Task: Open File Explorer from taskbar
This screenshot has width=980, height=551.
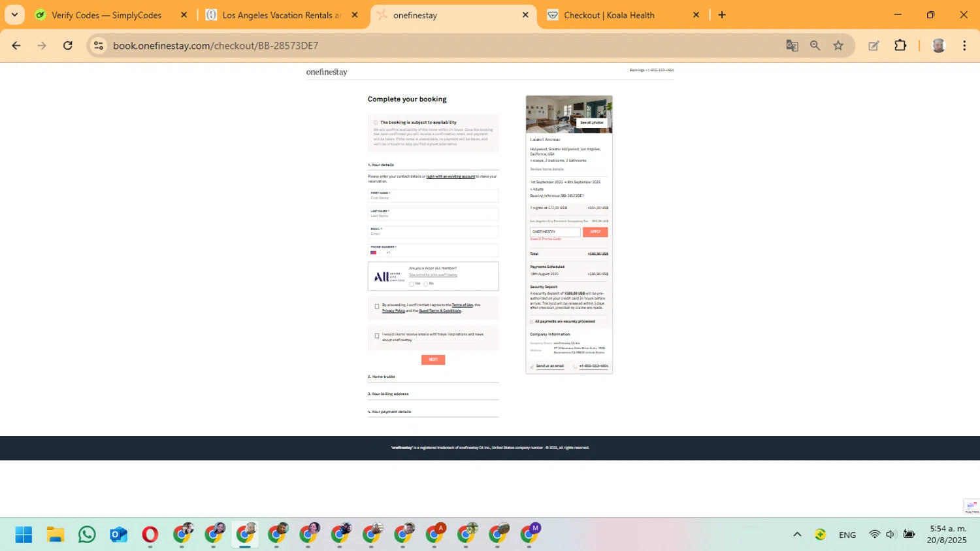Action: click(56, 535)
